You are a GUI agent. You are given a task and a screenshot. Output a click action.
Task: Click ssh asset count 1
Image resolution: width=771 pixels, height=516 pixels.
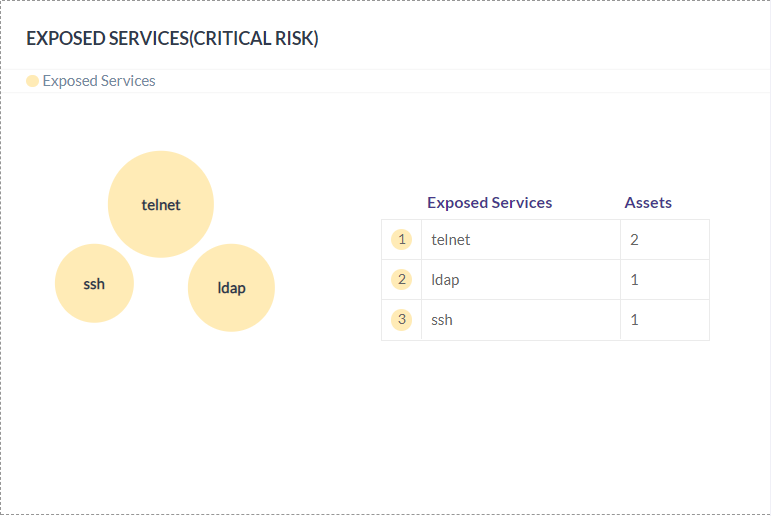tap(634, 320)
